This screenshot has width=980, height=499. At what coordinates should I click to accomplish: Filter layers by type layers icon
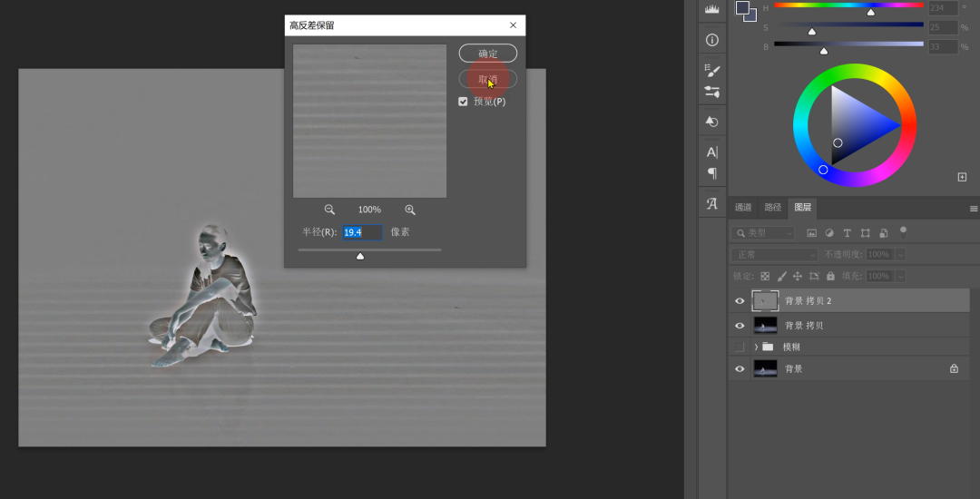coord(848,233)
